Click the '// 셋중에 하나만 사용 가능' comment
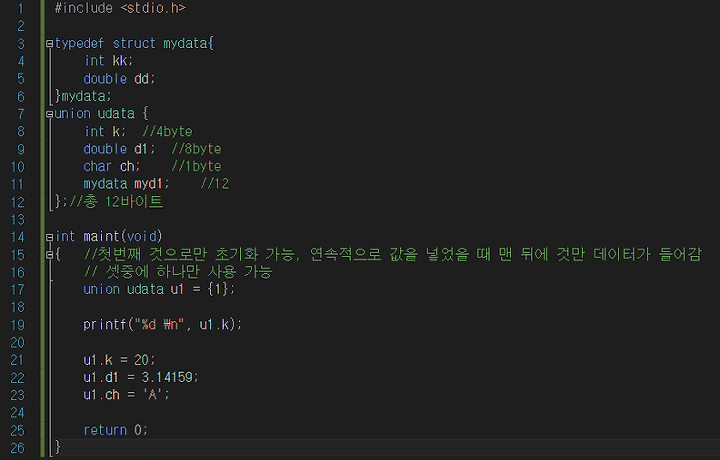Image resolution: width=720 pixels, height=460 pixels. (178, 272)
